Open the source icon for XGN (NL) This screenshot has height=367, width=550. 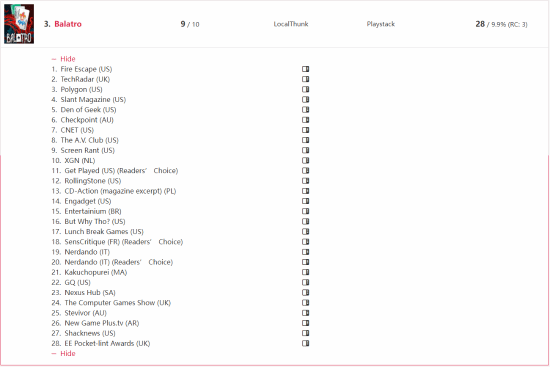pos(306,161)
